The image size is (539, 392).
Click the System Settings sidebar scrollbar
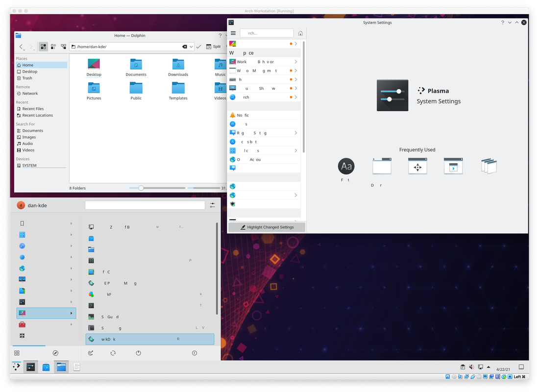pyautogui.click(x=303, y=97)
